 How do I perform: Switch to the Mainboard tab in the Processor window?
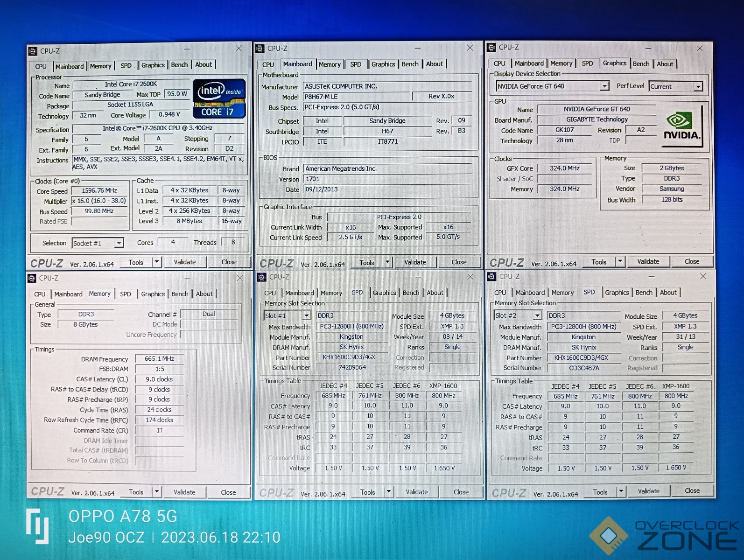pyautogui.click(x=70, y=66)
